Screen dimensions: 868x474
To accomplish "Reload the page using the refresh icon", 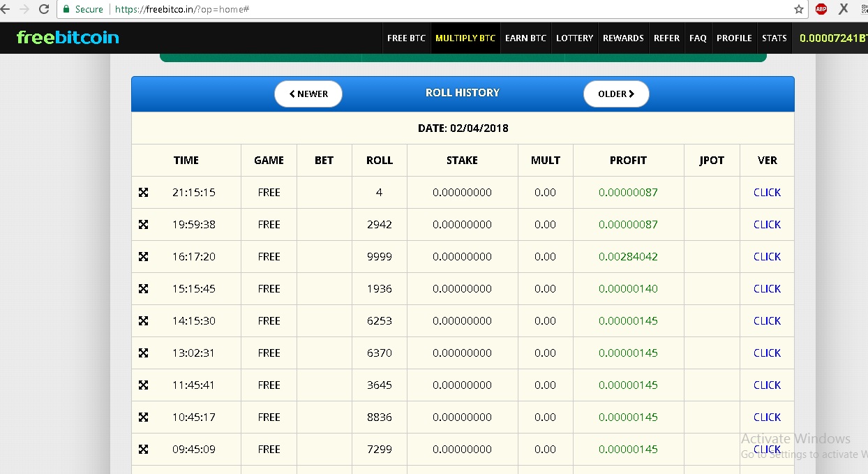I will [x=44, y=9].
